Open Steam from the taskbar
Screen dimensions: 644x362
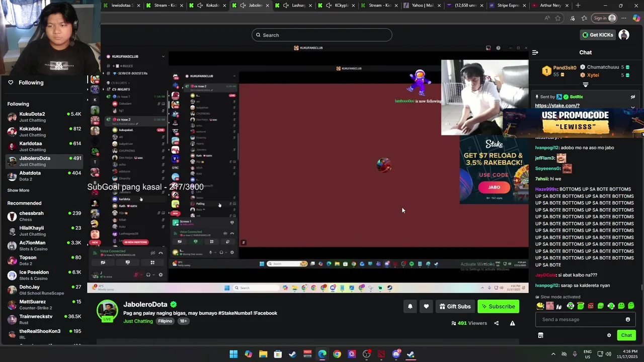tap(292, 354)
